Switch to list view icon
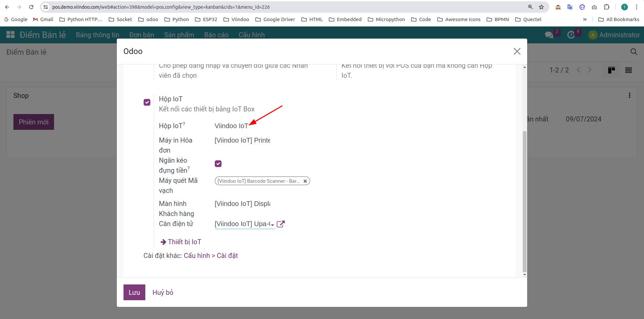The image size is (644, 319). click(628, 70)
